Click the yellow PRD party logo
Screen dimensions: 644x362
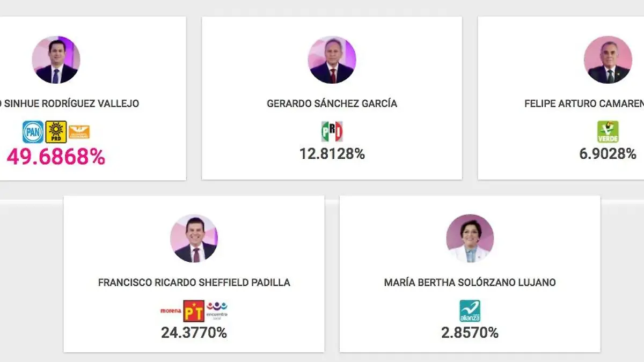(x=56, y=132)
